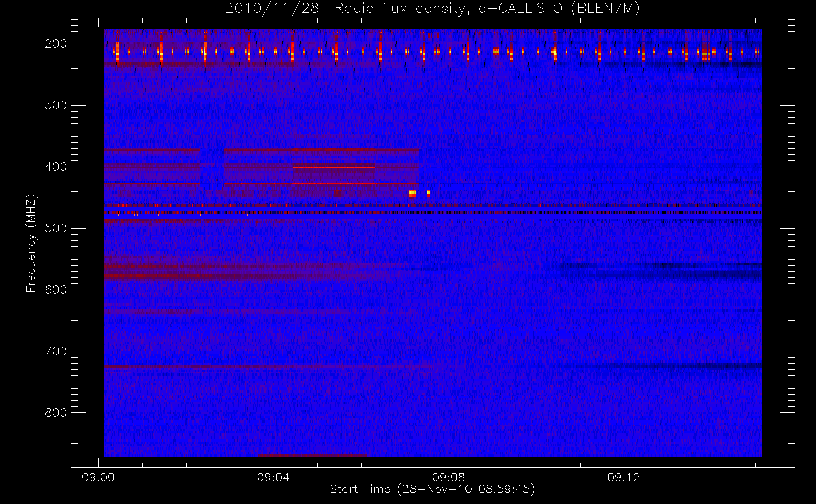Click the 700 frequency tick label
This screenshot has height=504, width=816.
pyautogui.click(x=56, y=351)
